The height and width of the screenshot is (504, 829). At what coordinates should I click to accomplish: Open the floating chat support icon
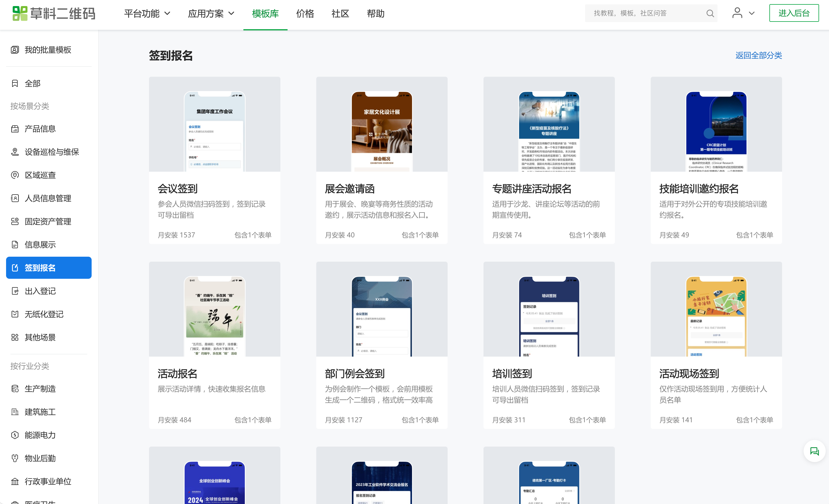[x=814, y=451]
